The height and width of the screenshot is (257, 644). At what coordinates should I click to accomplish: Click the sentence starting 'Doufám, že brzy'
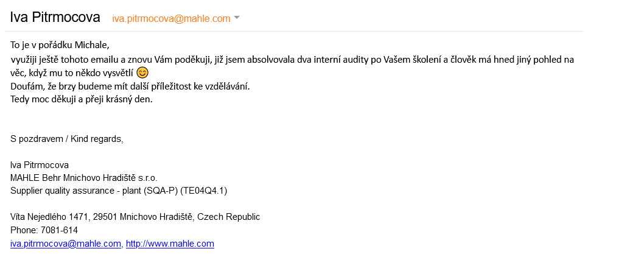coord(130,86)
